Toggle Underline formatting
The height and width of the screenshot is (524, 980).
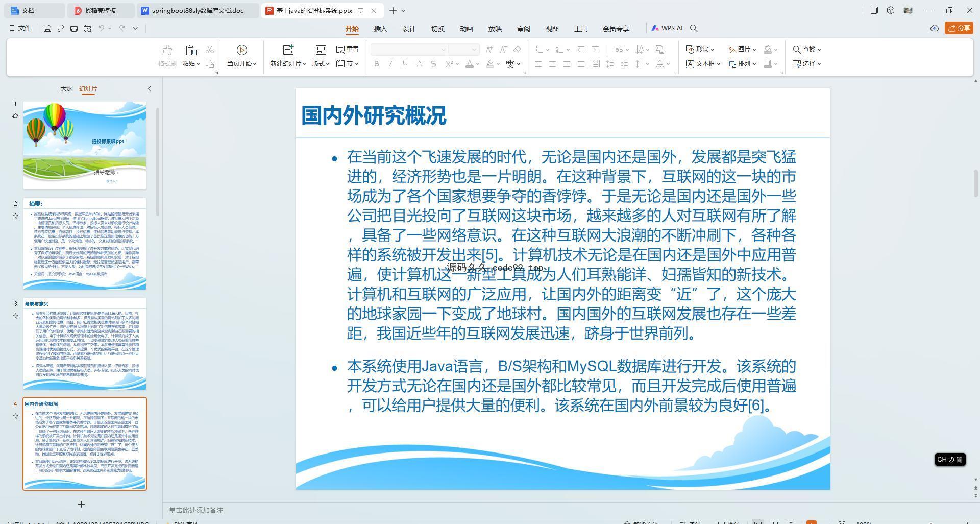click(405, 64)
